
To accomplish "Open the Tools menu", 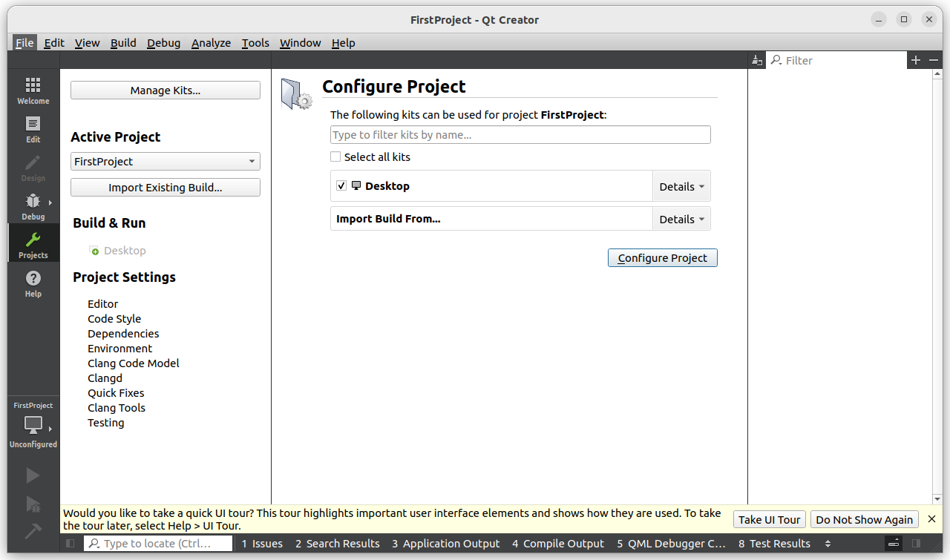I will point(255,43).
